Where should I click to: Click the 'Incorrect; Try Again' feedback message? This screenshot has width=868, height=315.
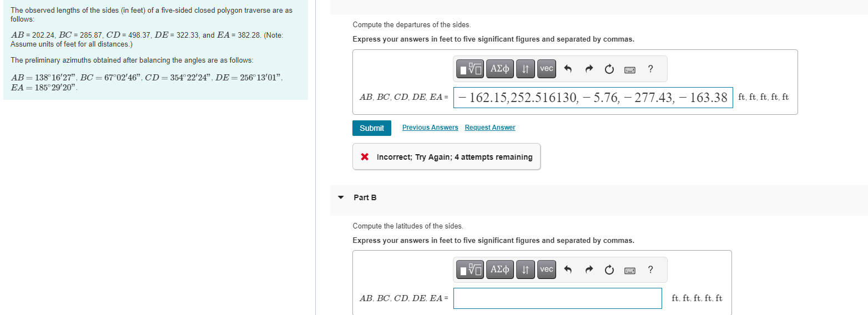455,157
